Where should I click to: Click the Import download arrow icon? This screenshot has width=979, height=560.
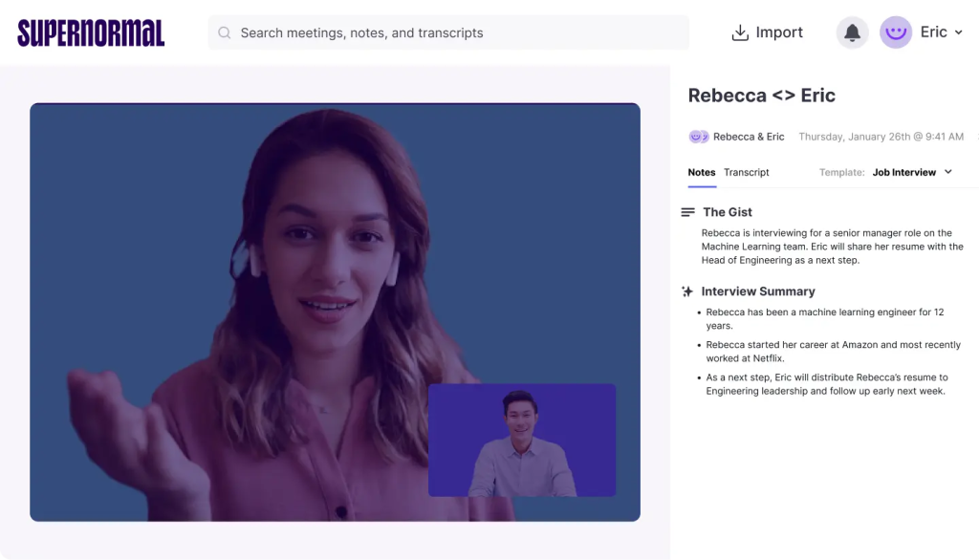click(x=740, y=32)
